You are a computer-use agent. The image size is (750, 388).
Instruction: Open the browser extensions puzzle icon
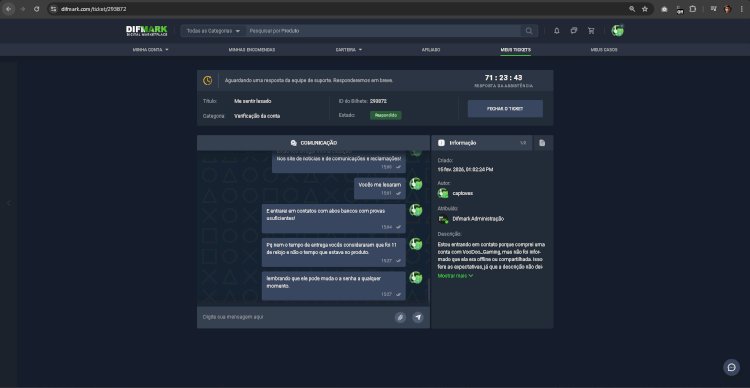point(692,9)
